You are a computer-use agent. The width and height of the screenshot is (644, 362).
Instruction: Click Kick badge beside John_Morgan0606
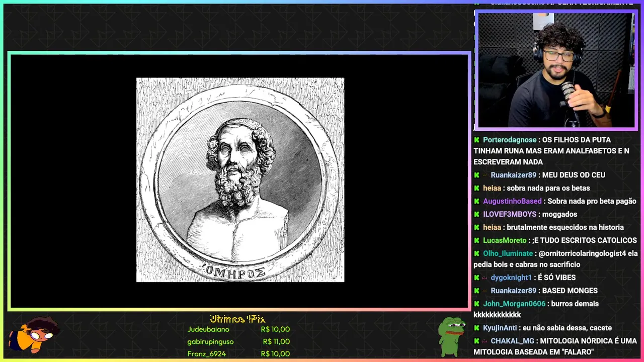476,304
